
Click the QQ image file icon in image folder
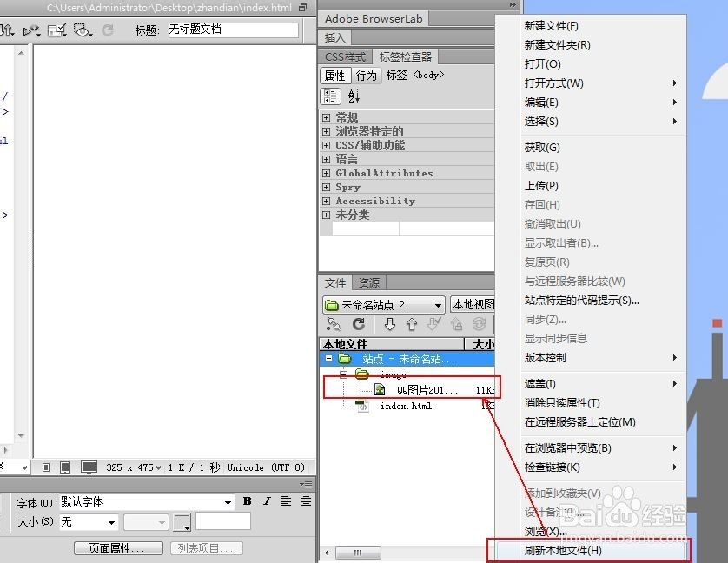pos(380,388)
